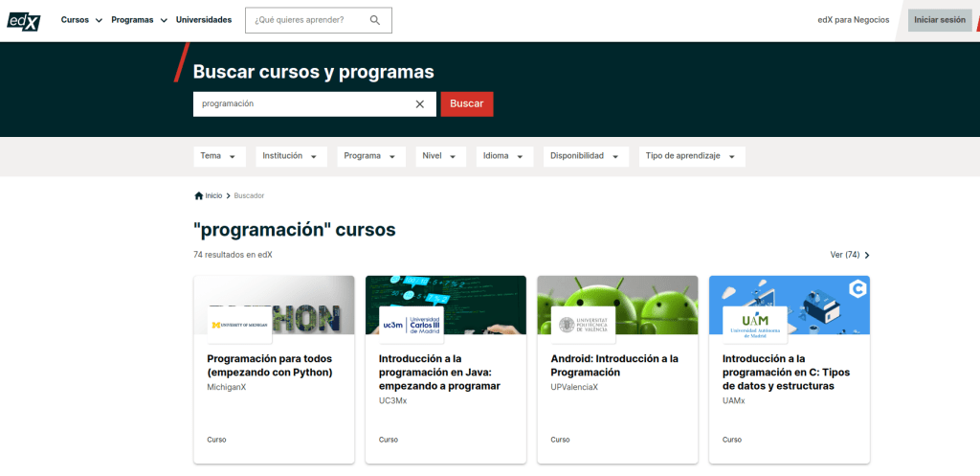Click the edX logo

pos(24,21)
